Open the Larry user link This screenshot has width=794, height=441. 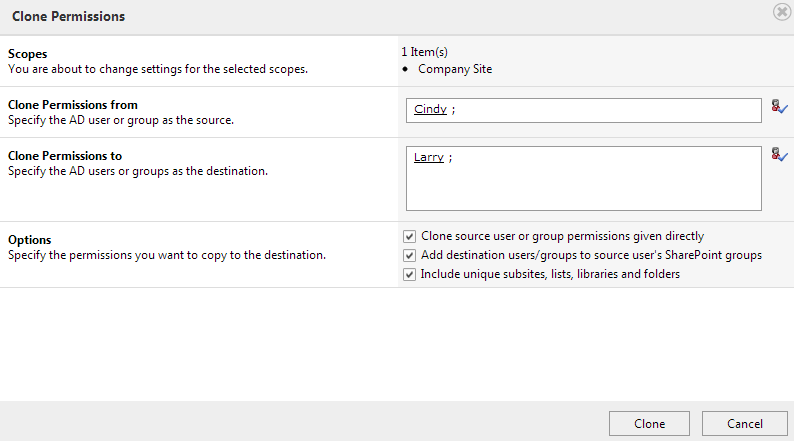(428, 157)
